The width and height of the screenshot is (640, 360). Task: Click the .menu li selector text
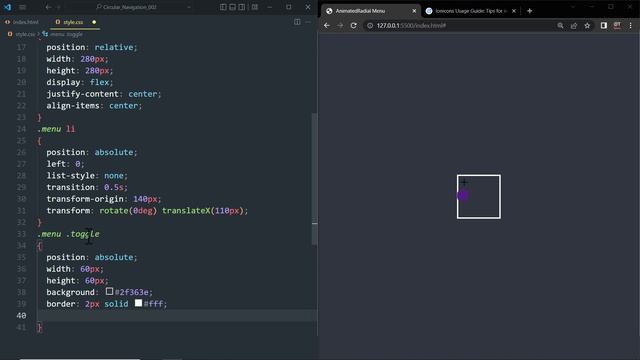[x=56, y=129]
